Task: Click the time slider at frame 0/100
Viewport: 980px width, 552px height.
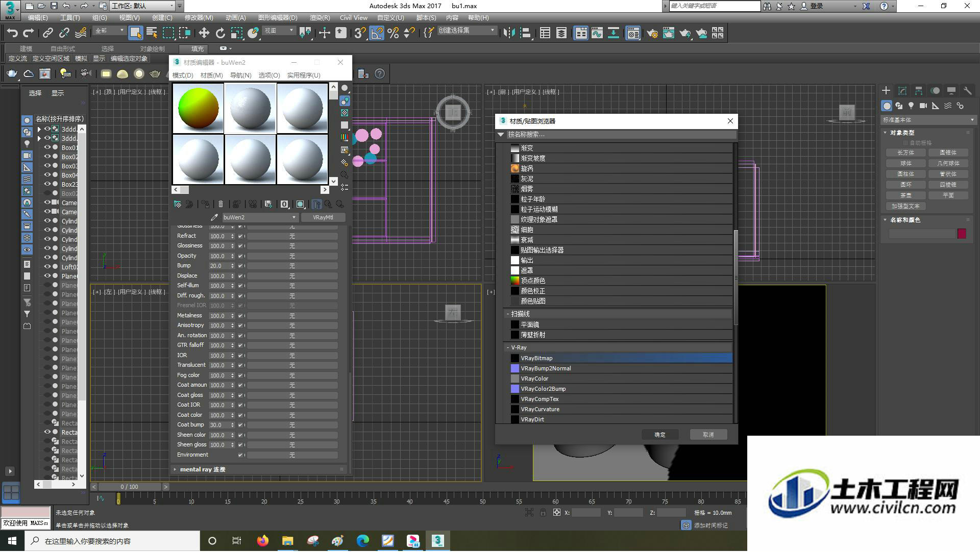Action: point(129,487)
